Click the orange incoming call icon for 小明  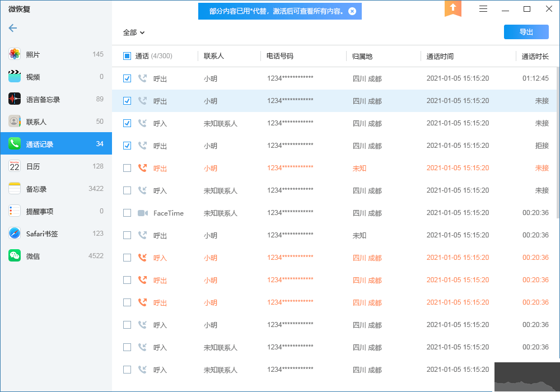(142, 258)
